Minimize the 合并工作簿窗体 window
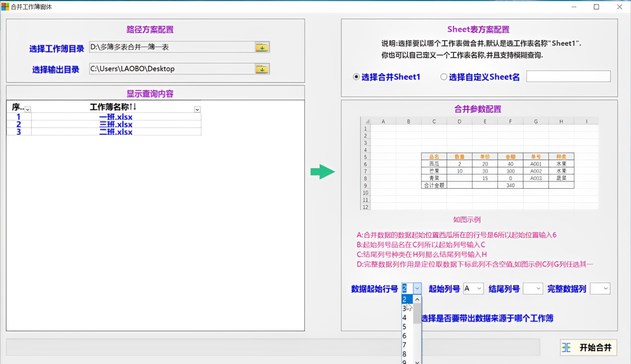 pos(574,7)
